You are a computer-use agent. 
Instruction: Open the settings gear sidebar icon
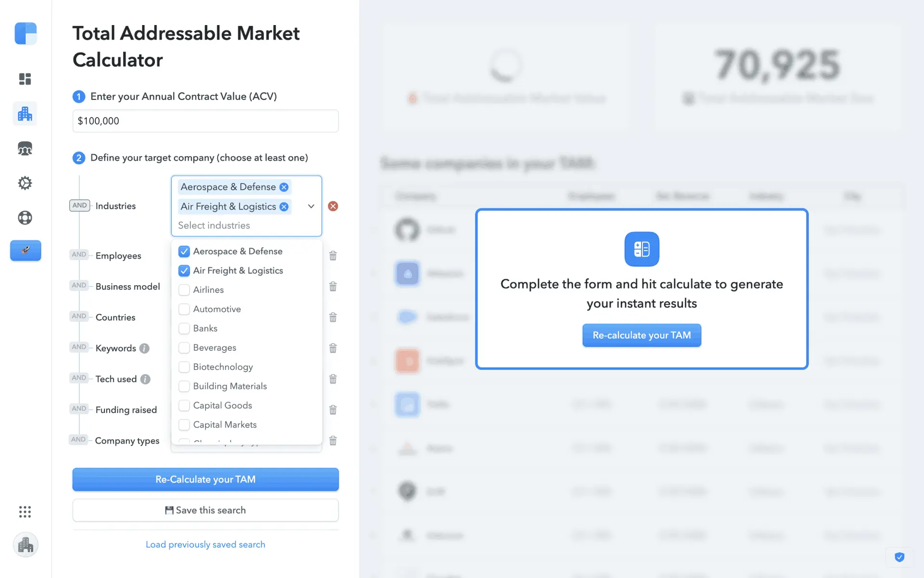click(25, 183)
